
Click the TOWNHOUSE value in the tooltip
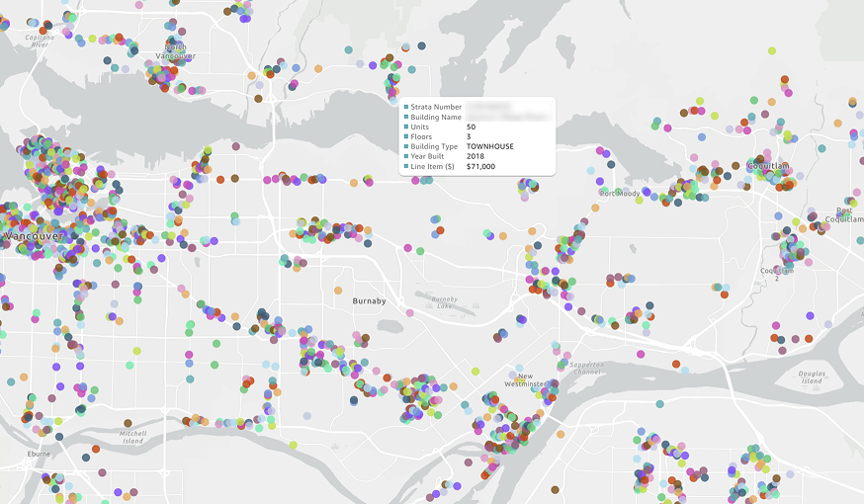(x=489, y=146)
